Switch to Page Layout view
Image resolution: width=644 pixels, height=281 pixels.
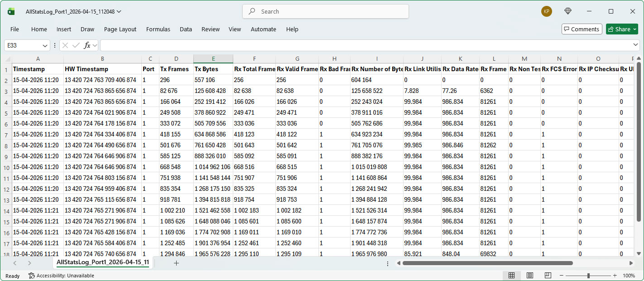529,276
